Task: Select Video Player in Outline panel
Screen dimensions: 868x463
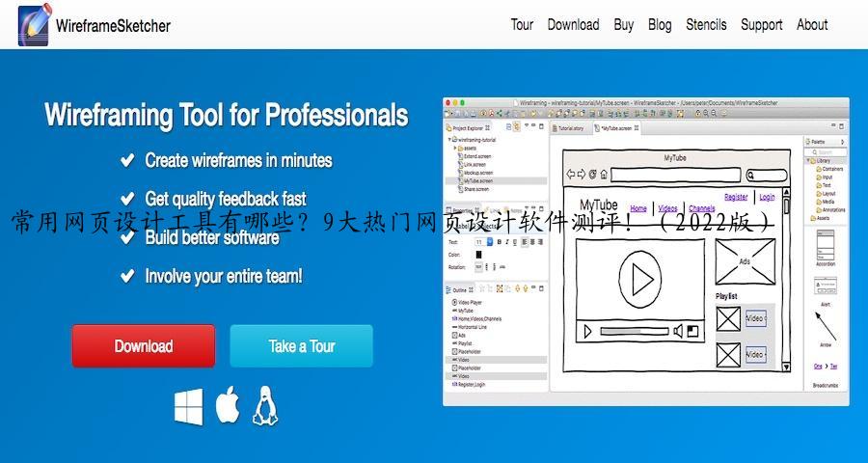Action: (467, 302)
